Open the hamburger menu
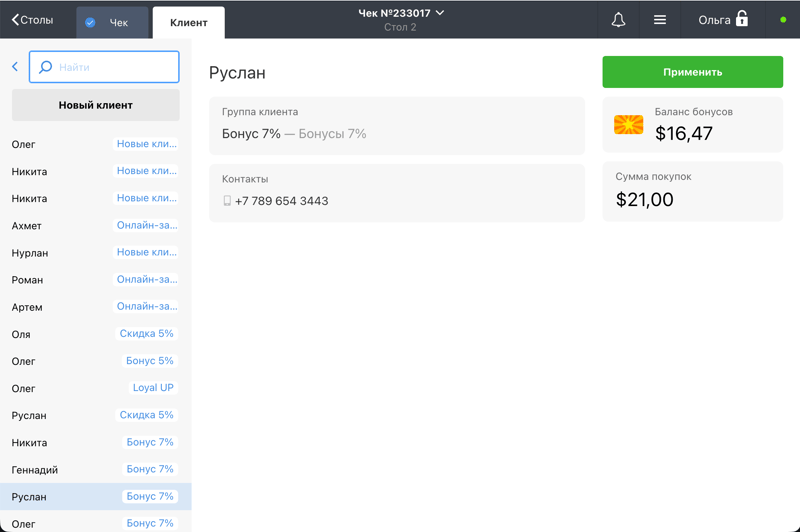Image resolution: width=800 pixels, height=532 pixels. [660, 20]
